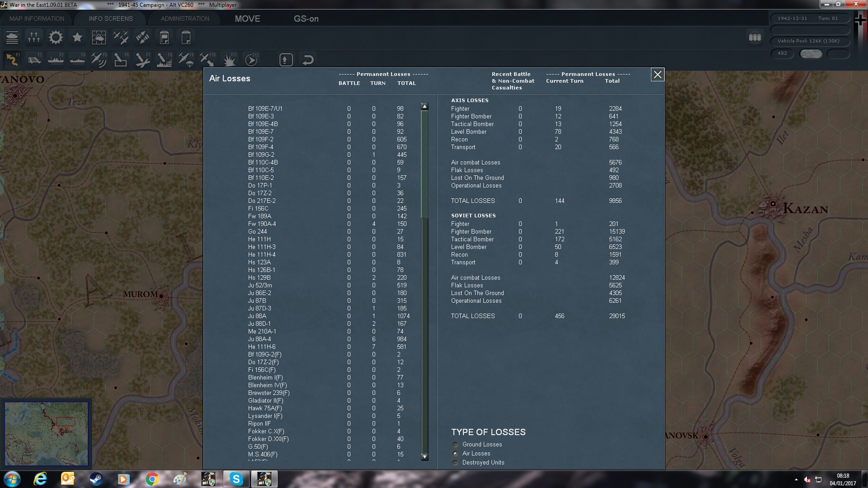Open the unit counters map icon
868x488 pixels.
pos(12,37)
